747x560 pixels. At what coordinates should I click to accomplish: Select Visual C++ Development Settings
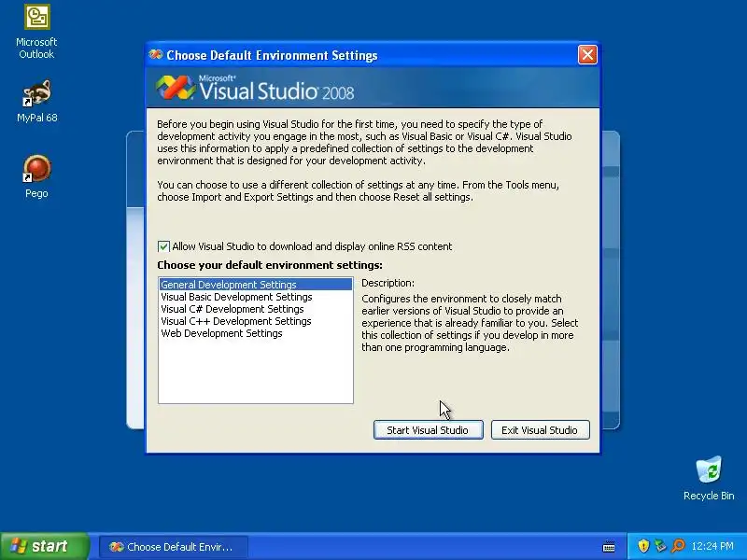[x=256, y=321]
